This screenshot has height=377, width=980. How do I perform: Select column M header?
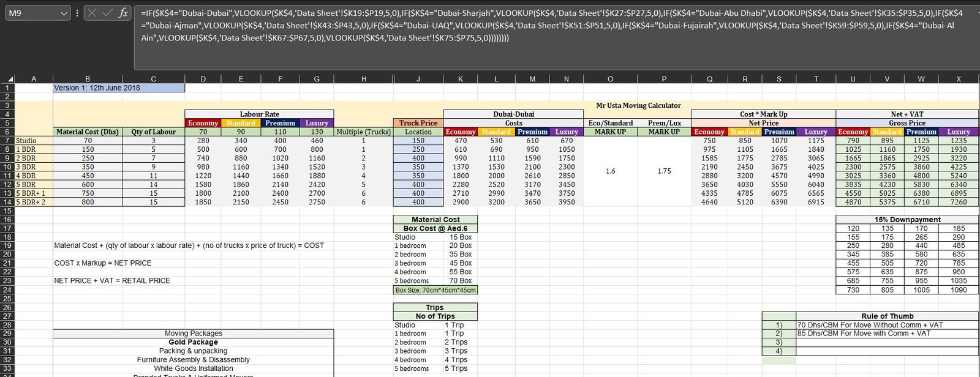pos(532,78)
